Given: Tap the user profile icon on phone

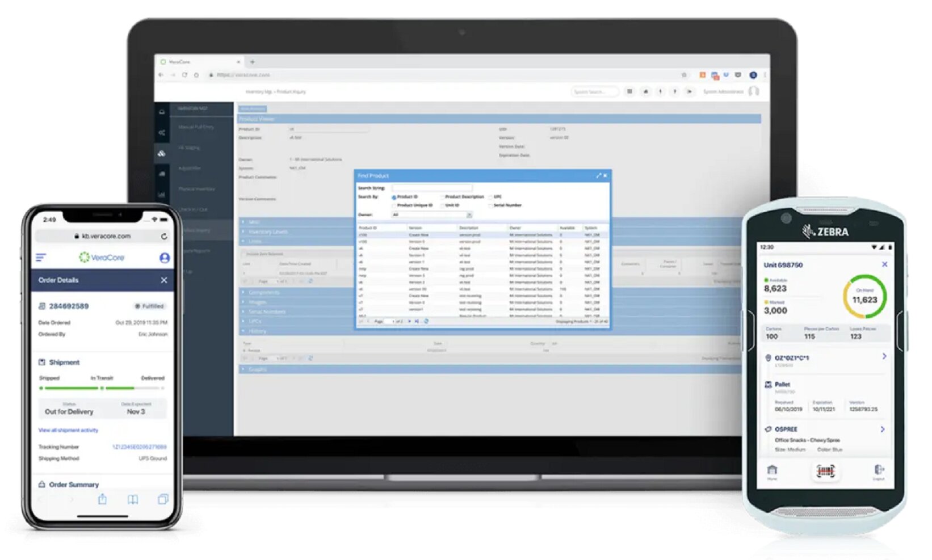Looking at the screenshot, I should click(165, 258).
